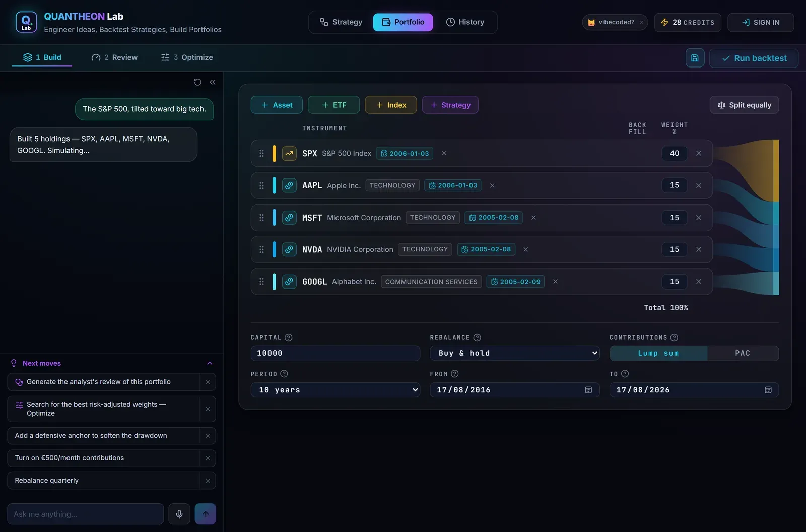This screenshot has height=532, width=806.
Task: Open the From date help icon
Action: [455, 374]
